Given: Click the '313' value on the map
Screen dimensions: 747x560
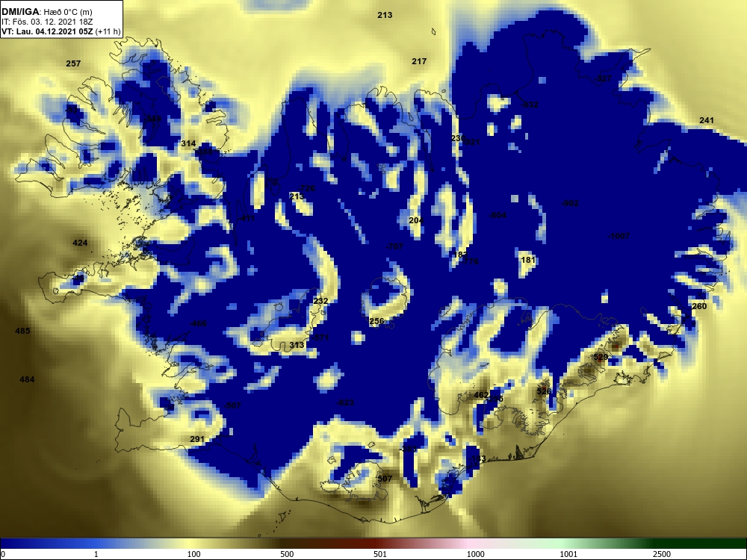Looking at the screenshot, I should pos(297,345).
